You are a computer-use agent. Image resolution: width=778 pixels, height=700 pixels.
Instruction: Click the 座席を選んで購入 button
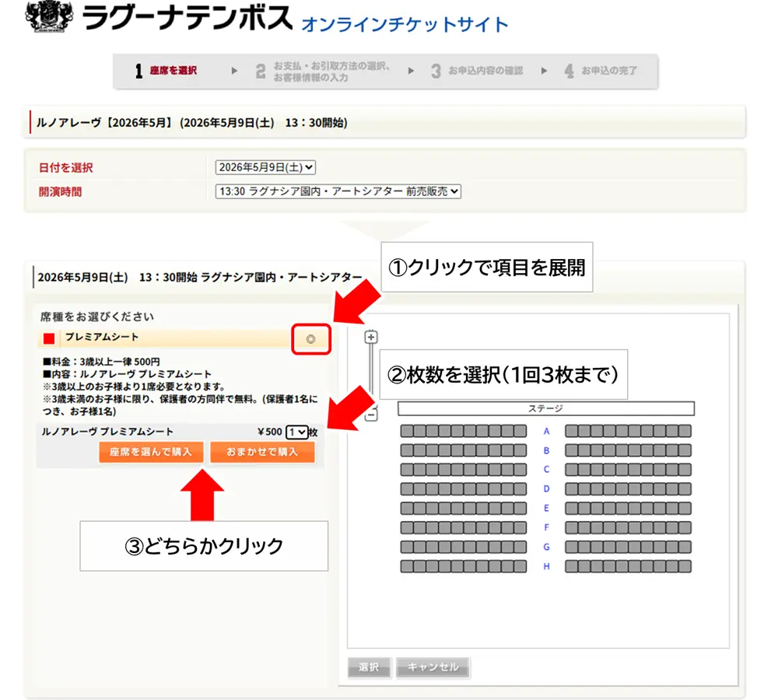coord(151,452)
